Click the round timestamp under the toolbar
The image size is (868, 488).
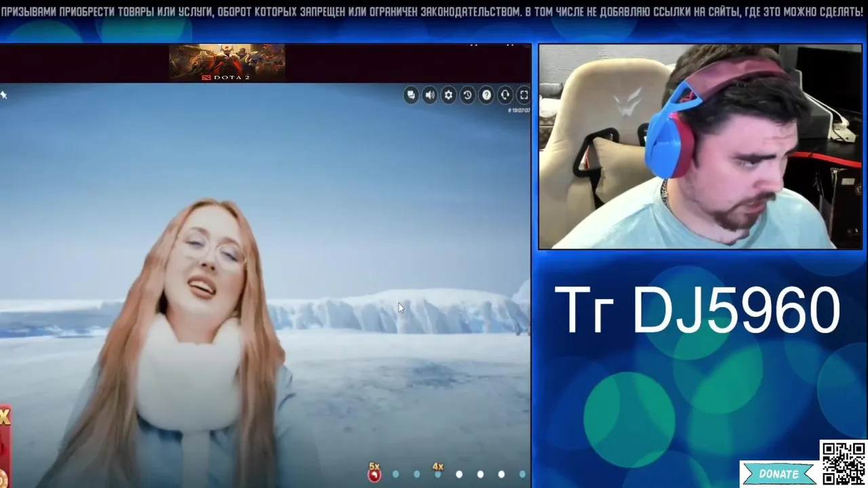click(x=519, y=110)
